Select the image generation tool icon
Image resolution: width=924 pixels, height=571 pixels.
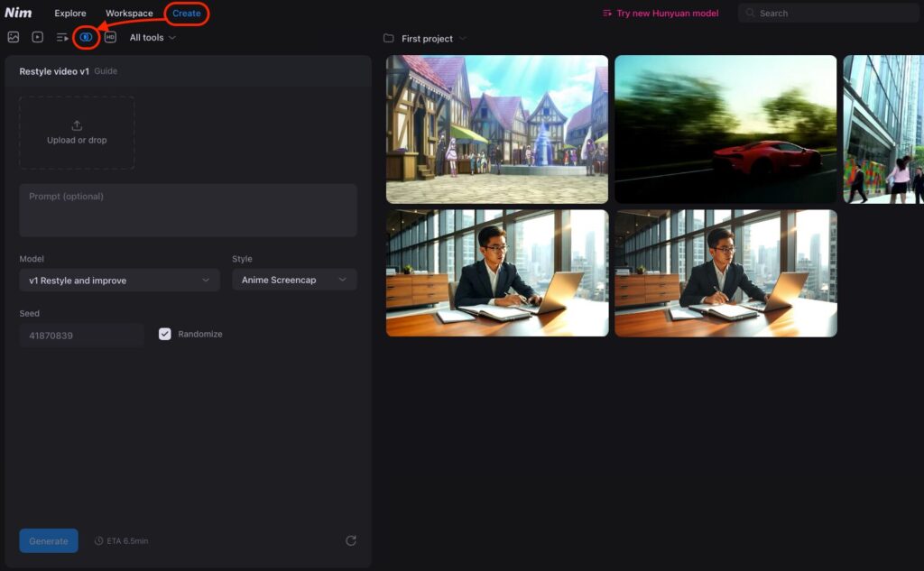click(x=14, y=37)
